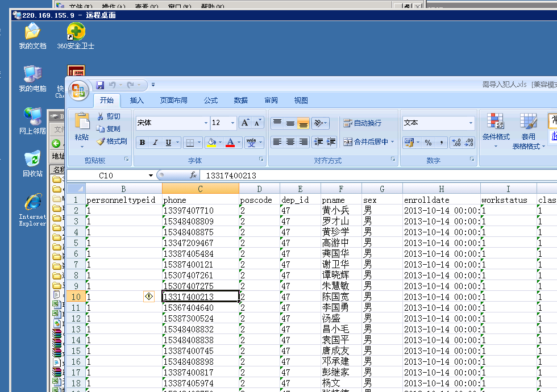The height and width of the screenshot is (392, 557).
Task: Toggle wrap text 自动换行
Action: pyautogui.click(x=363, y=123)
